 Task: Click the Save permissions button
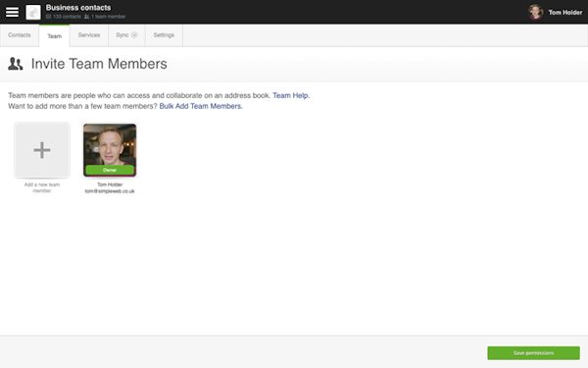click(534, 353)
